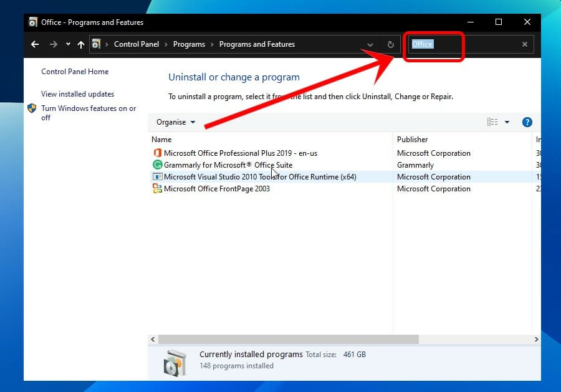Click the FrontPage 2003 icon

pyautogui.click(x=158, y=188)
